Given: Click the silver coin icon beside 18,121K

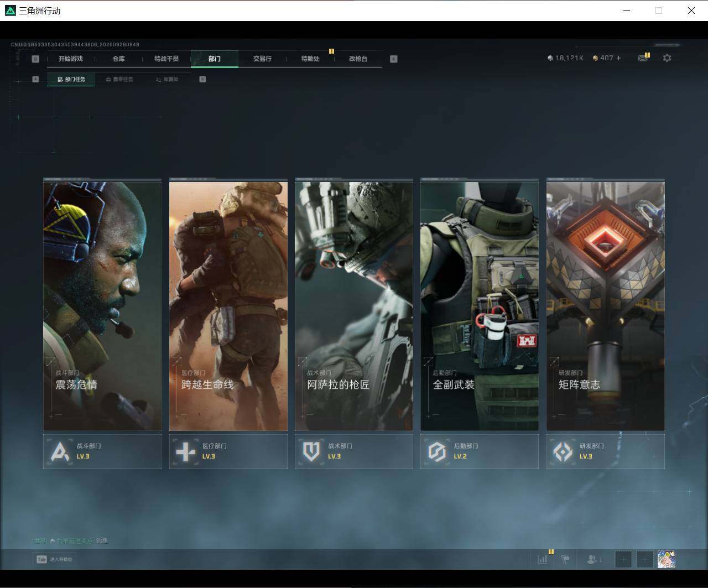Looking at the screenshot, I should 550,58.
